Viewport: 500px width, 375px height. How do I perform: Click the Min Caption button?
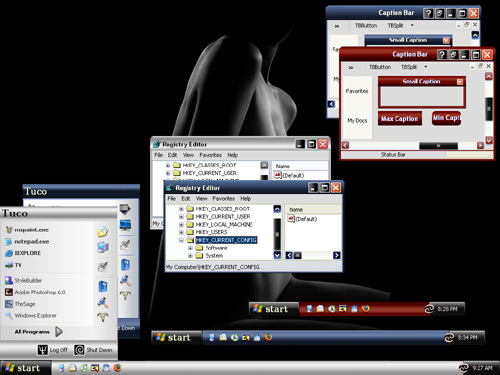coord(447,118)
